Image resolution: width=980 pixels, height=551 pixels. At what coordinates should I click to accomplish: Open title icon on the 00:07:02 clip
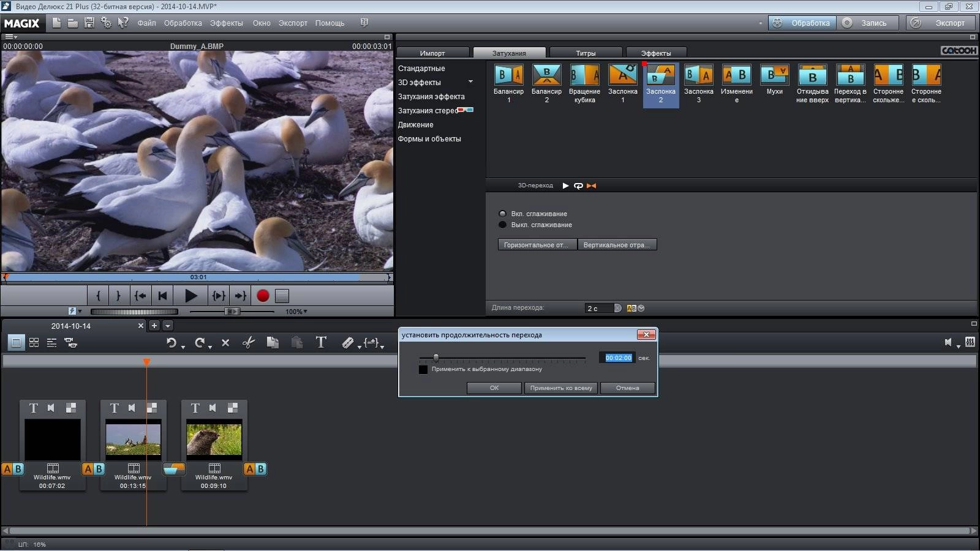pos(34,408)
